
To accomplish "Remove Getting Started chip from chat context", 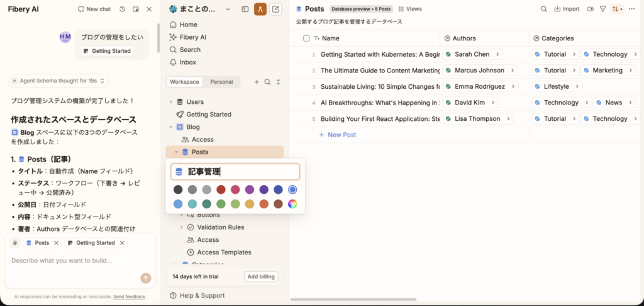I will [122, 243].
